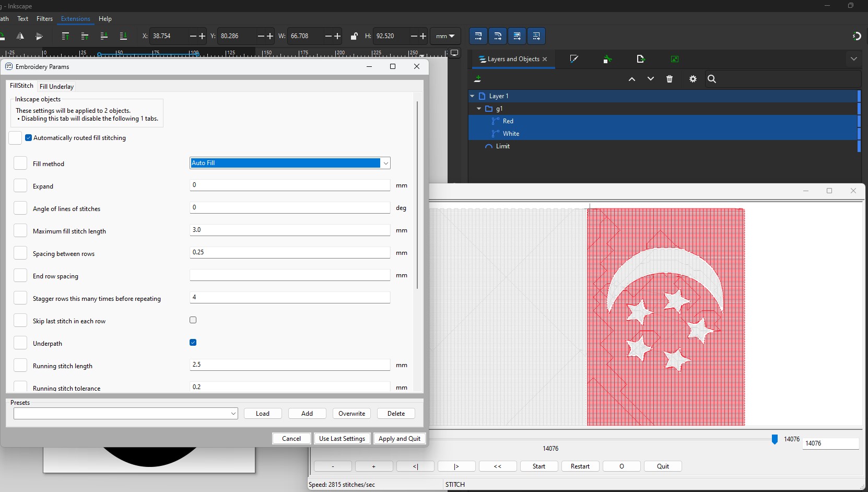Flip selected objects vertically
The image size is (868, 492).
point(39,36)
